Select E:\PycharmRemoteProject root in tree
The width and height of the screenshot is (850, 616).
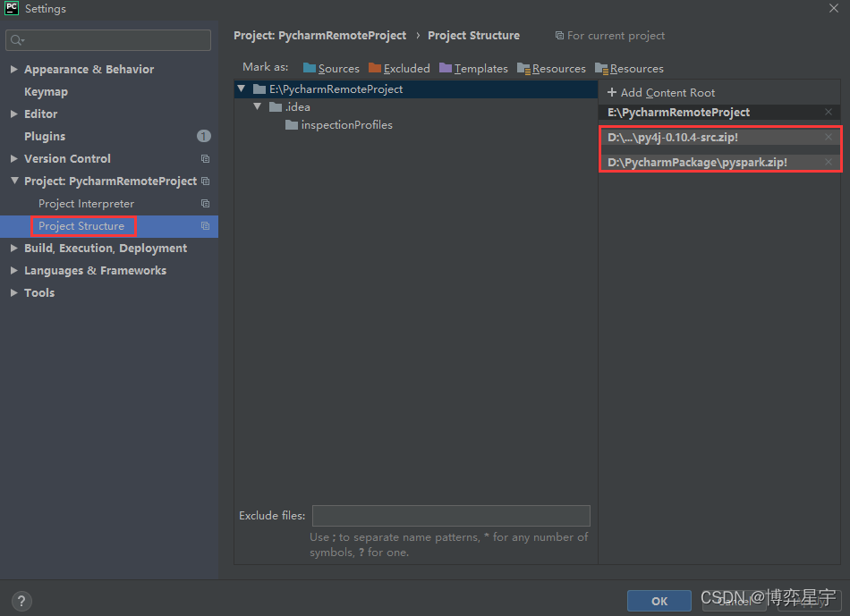click(x=416, y=89)
